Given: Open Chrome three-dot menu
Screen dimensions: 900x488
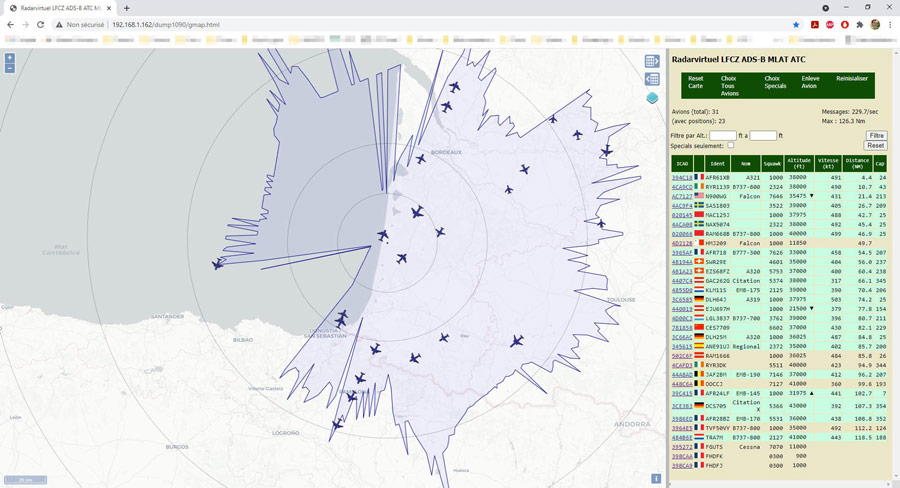Looking at the screenshot, I should pos(890,25).
